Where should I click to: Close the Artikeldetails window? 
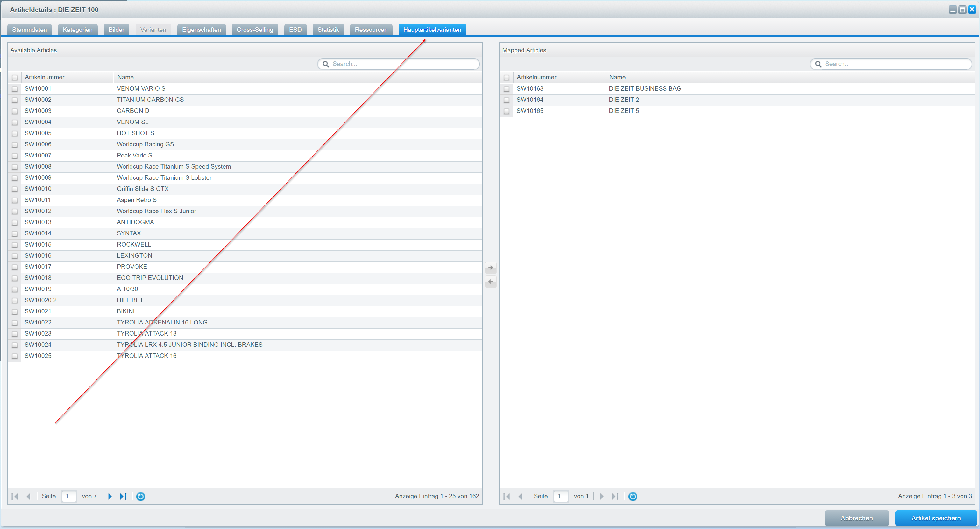click(972, 10)
